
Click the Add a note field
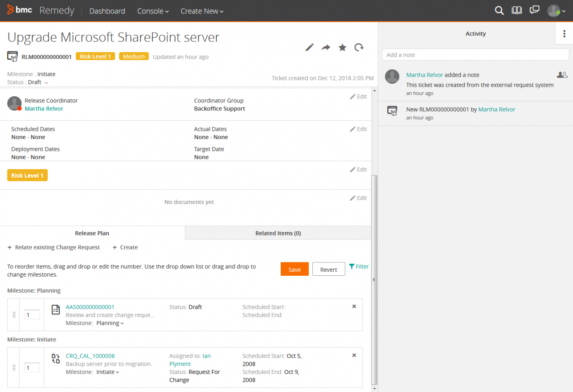pos(475,55)
